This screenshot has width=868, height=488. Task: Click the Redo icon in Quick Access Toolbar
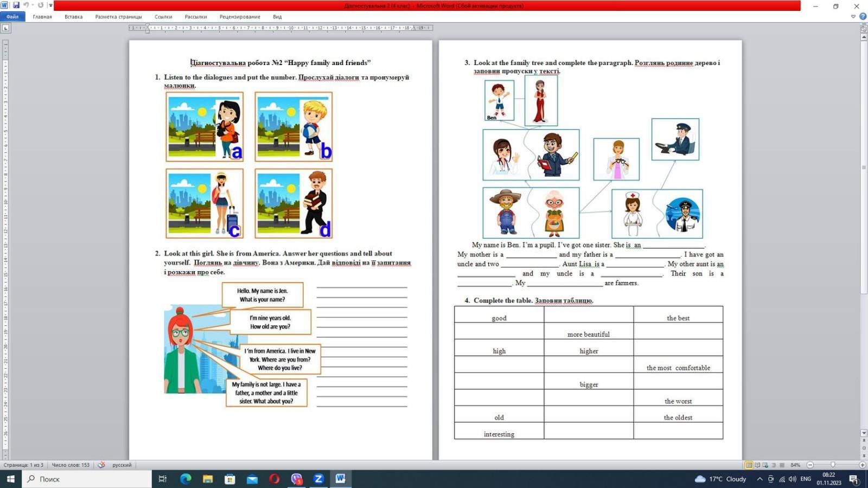point(41,5)
